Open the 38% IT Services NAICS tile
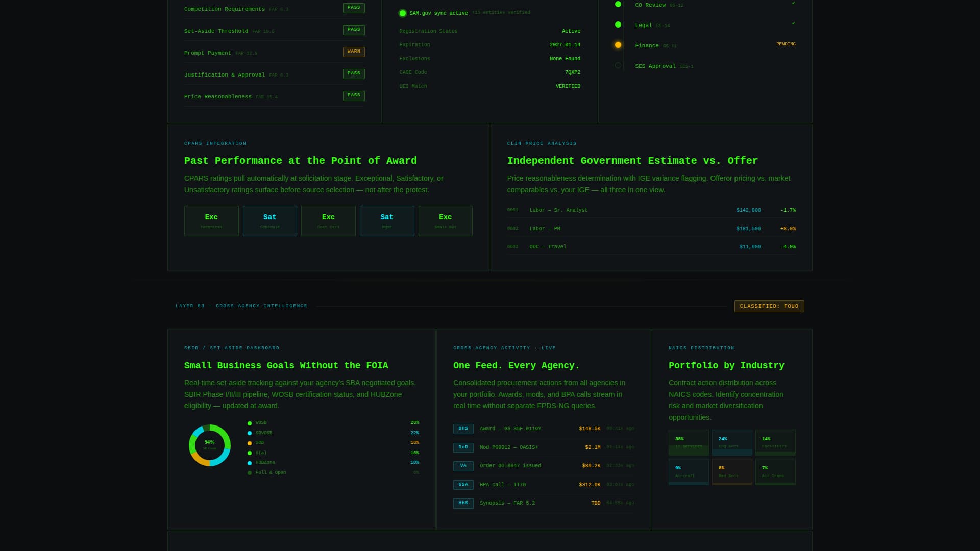 688,442
